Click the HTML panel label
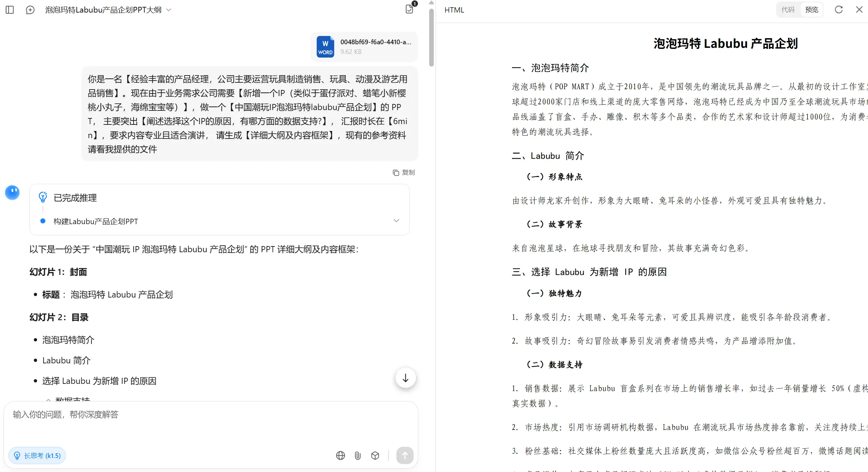Image resolution: width=868 pixels, height=472 pixels. point(454,10)
